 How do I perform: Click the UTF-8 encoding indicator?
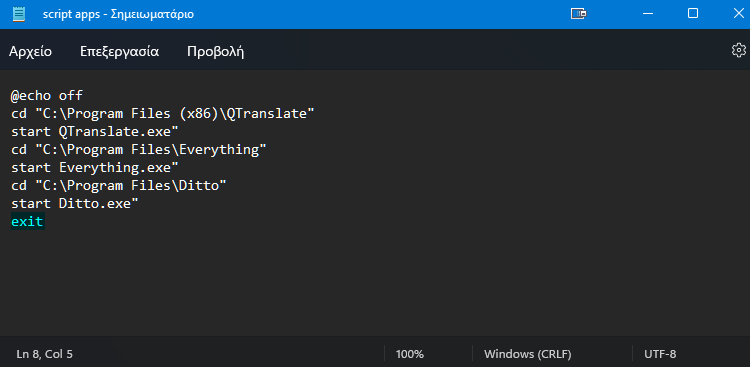click(x=660, y=354)
